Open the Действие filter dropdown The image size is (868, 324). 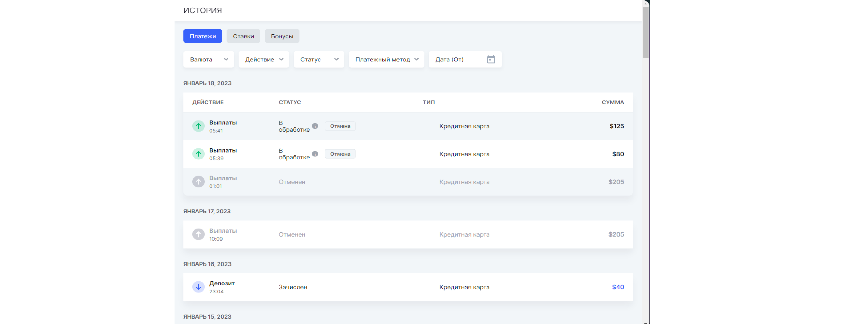[263, 59]
